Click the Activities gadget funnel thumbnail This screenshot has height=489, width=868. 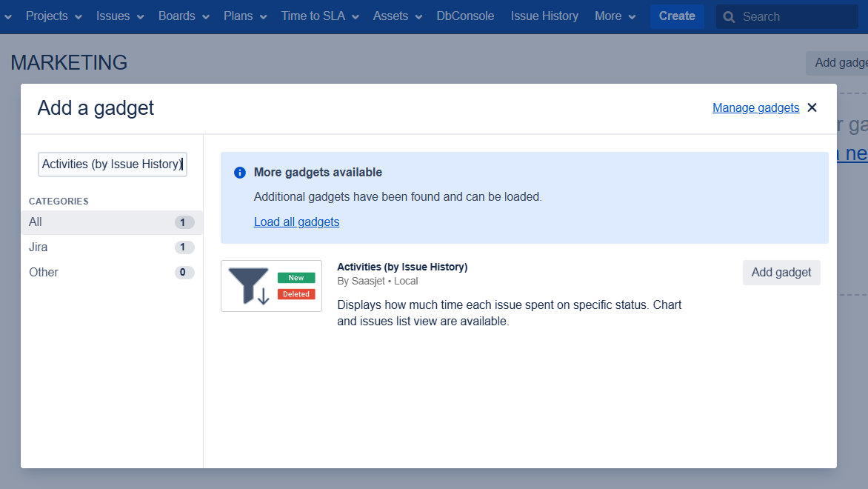tap(271, 286)
